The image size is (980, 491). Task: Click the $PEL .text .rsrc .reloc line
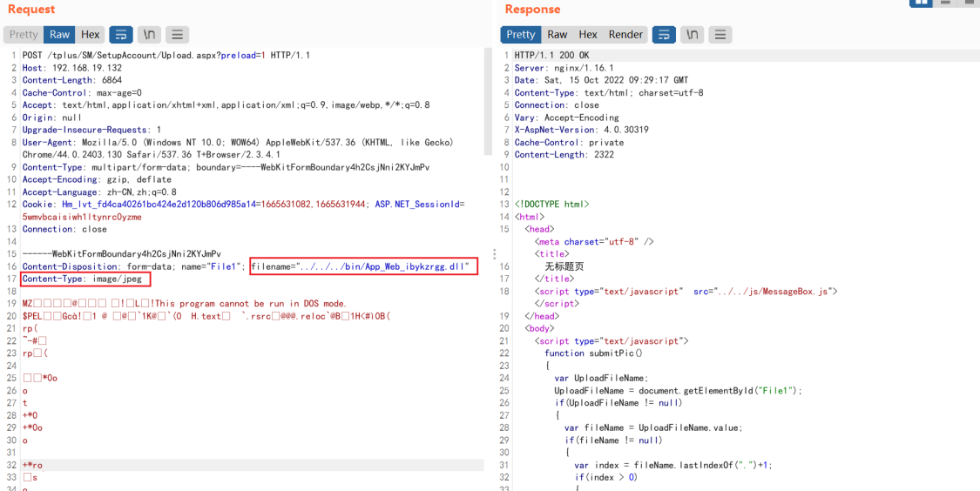pos(206,316)
